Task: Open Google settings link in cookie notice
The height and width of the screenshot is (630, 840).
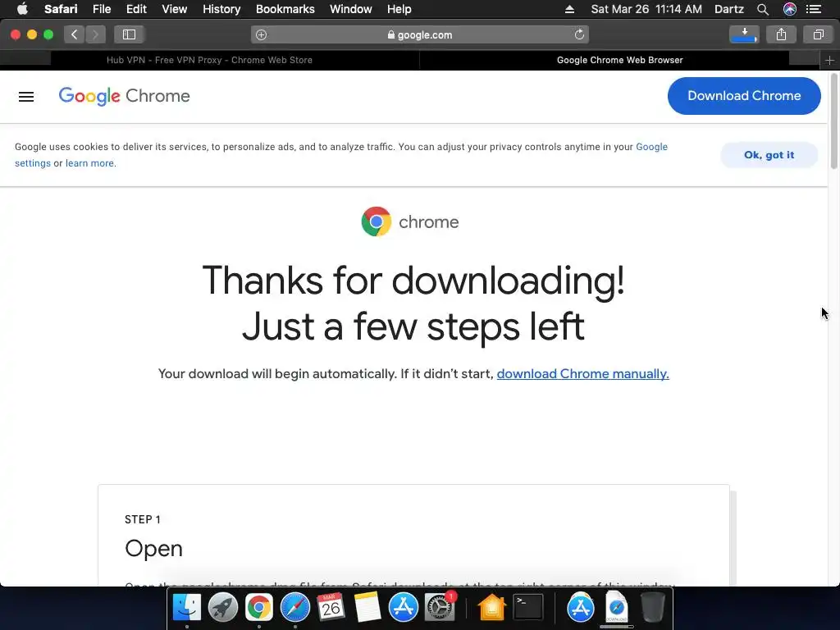Action: (x=651, y=147)
